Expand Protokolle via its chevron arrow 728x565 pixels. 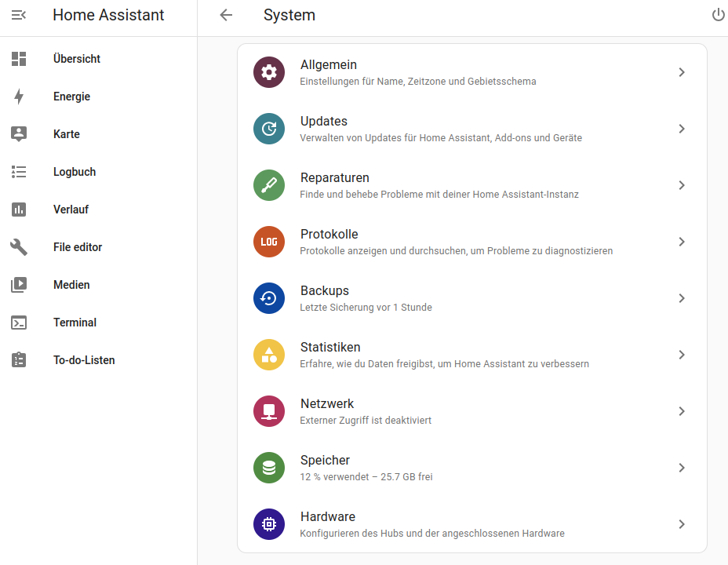(682, 242)
